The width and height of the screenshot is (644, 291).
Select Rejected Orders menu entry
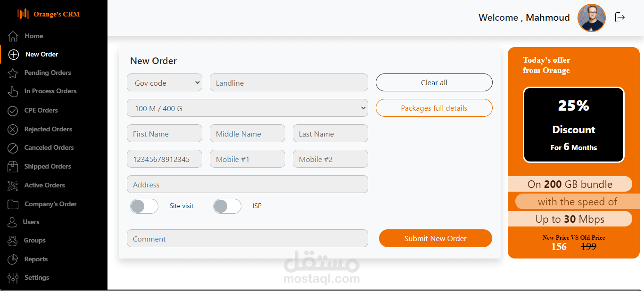tap(48, 129)
